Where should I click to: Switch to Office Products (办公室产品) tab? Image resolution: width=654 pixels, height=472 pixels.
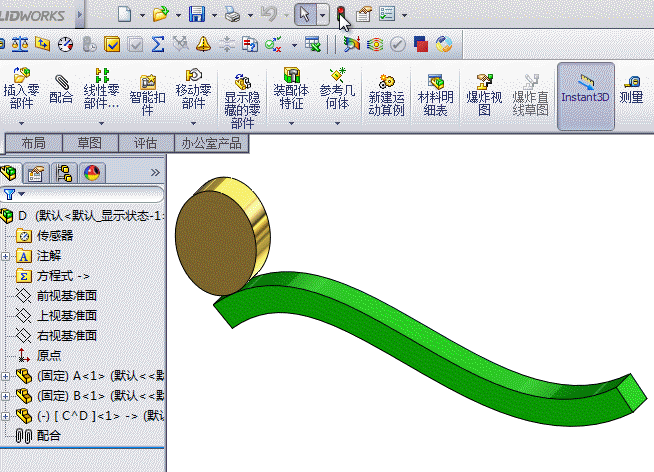(211, 143)
